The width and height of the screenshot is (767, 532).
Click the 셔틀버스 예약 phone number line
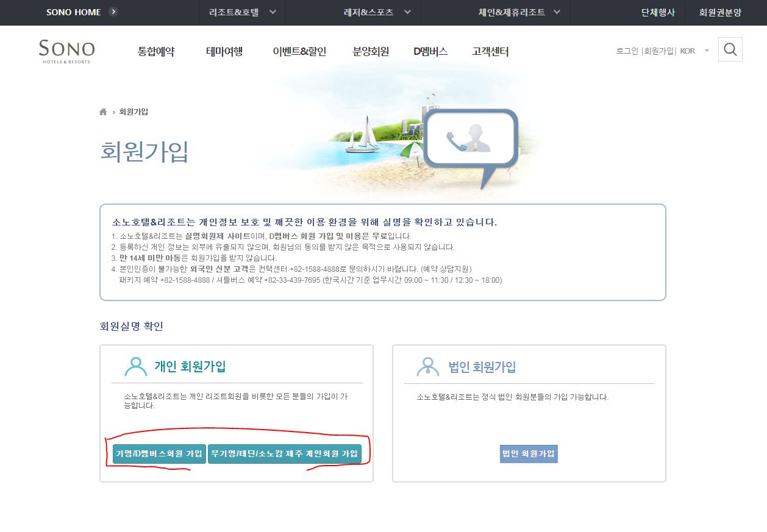click(x=310, y=280)
